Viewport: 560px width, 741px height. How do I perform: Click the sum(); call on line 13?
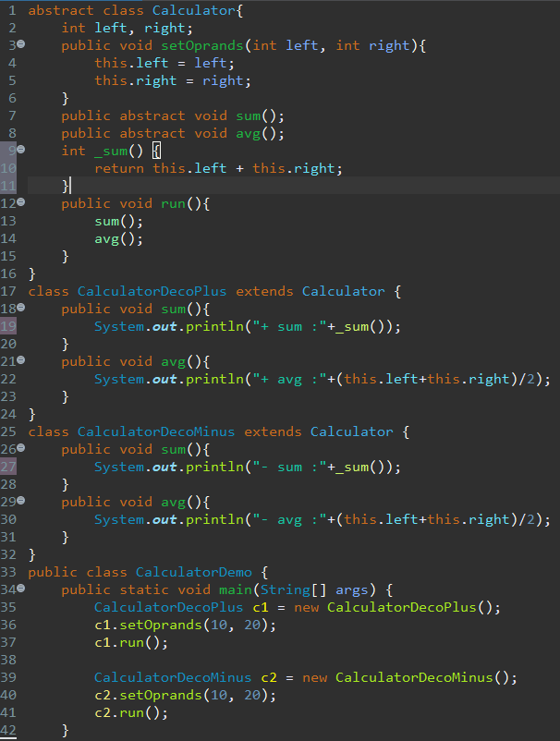tap(118, 222)
